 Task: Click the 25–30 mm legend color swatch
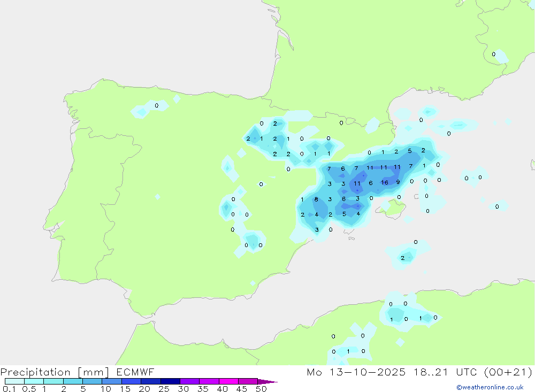click(x=170, y=381)
